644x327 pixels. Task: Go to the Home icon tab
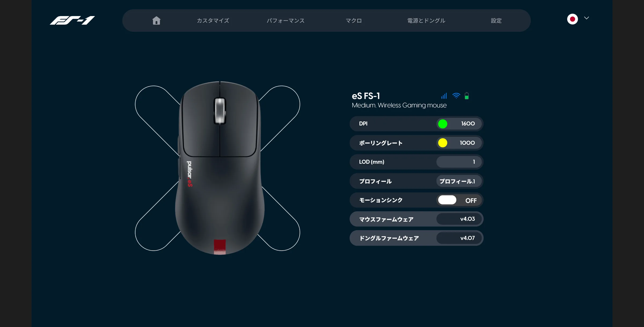(156, 21)
